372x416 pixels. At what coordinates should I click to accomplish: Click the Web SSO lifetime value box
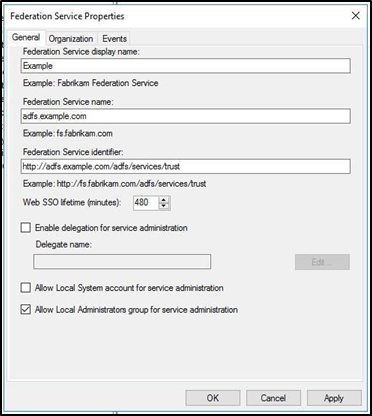point(146,202)
